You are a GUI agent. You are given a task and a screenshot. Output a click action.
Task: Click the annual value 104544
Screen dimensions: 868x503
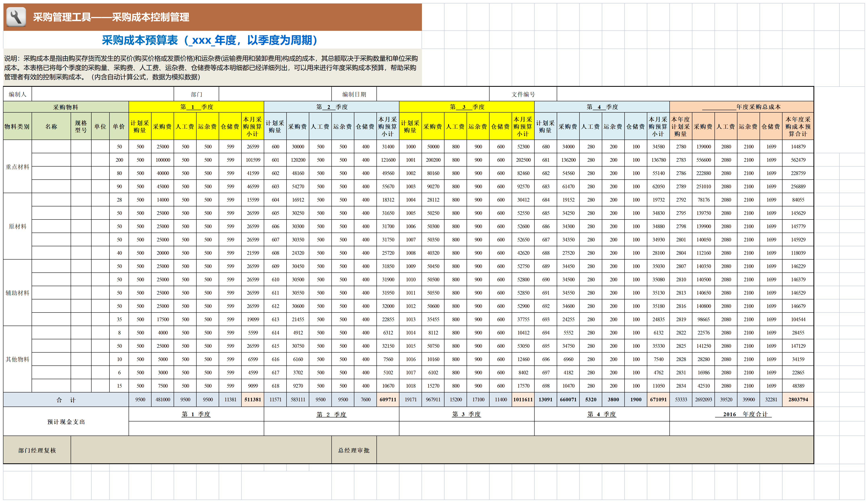click(x=798, y=319)
